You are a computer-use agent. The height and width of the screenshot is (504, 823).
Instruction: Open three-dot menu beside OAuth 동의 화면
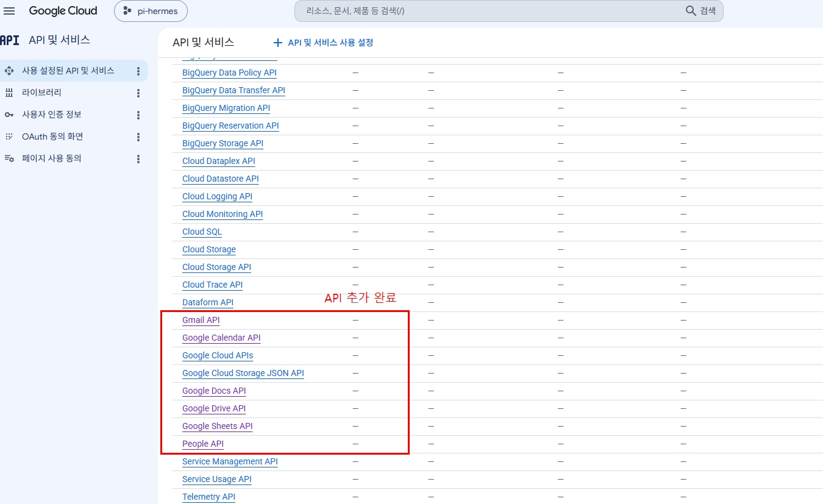[x=138, y=137]
